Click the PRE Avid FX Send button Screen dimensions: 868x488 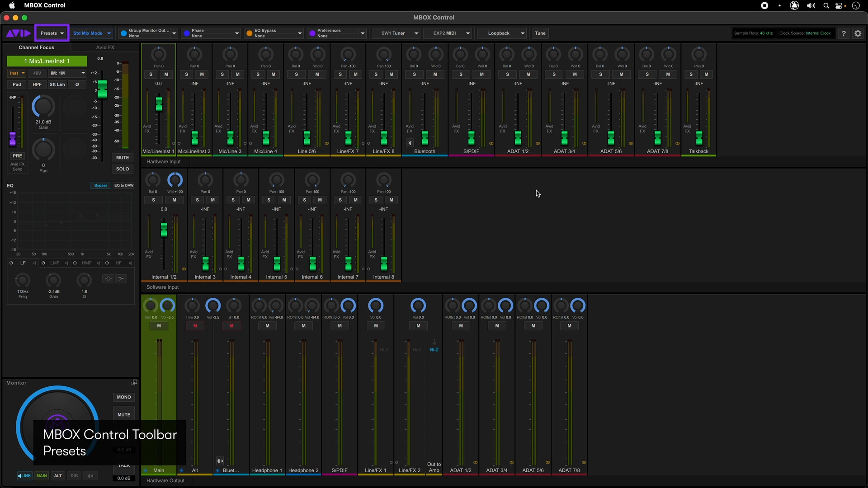[17, 156]
